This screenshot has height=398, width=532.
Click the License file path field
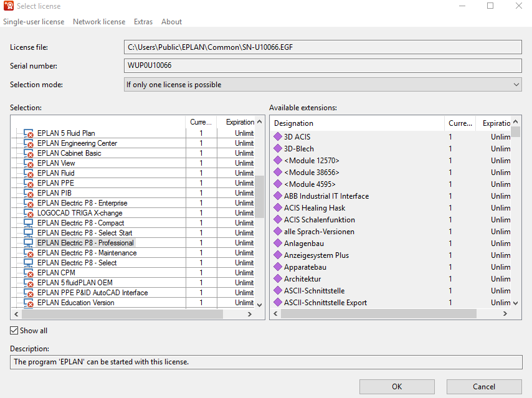(323, 47)
